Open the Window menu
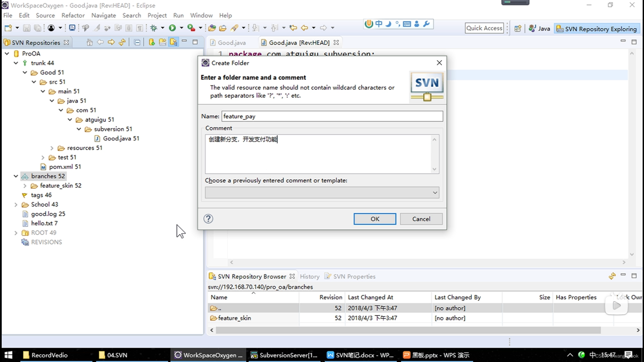The width and height of the screenshot is (644, 362). [201, 15]
